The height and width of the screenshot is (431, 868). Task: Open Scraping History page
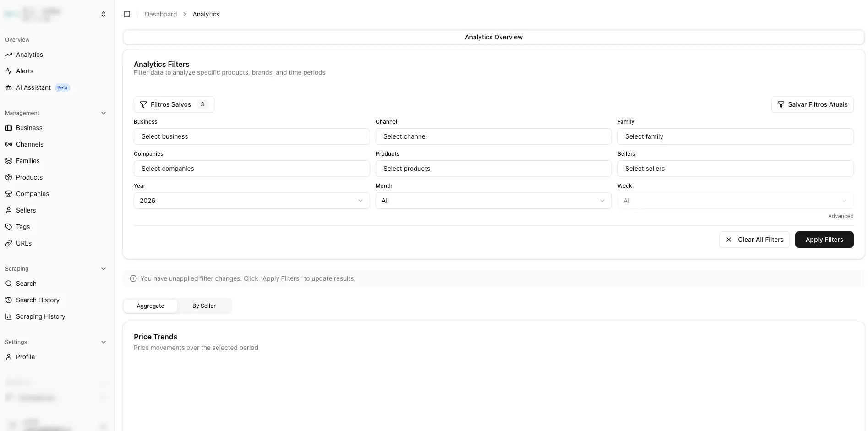point(40,316)
